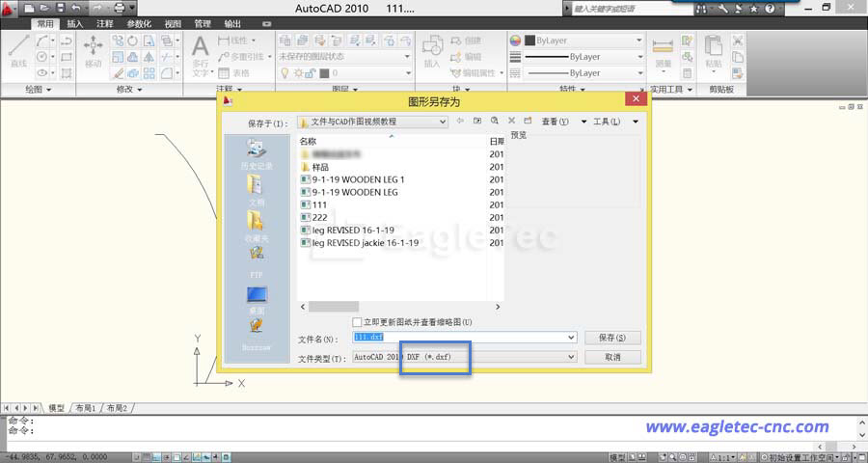This screenshot has width=868, height=463.
Task: Select the Multiline Text (多行文字) tool
Action: (201, 55)
